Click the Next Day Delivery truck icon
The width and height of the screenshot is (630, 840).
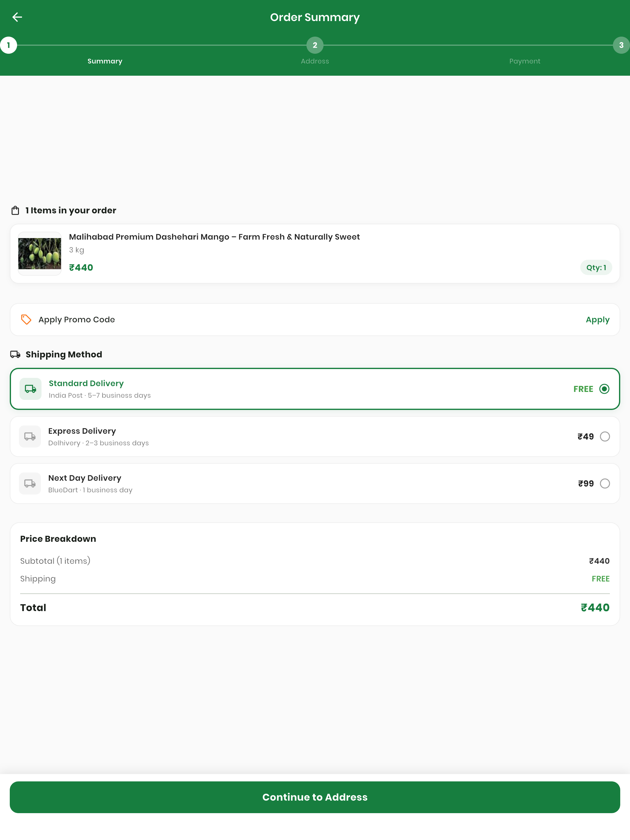pos(30,483)
